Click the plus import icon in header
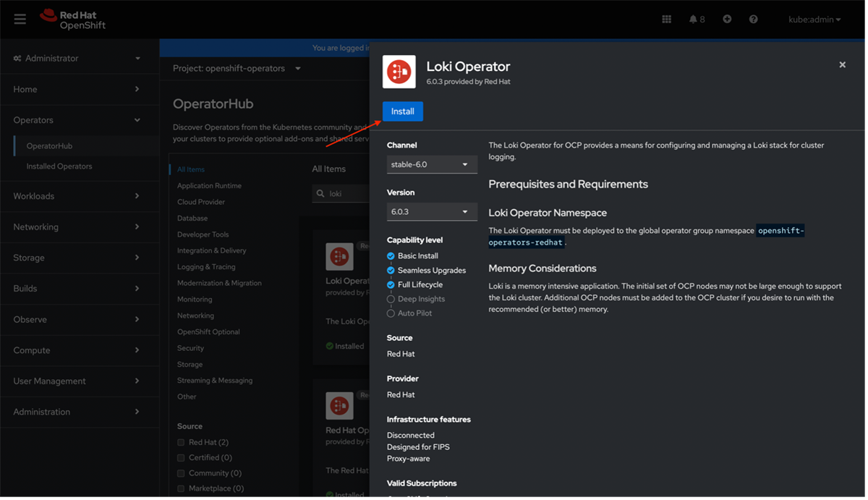Viewport: 868px width, 500px height. [727, 20]
